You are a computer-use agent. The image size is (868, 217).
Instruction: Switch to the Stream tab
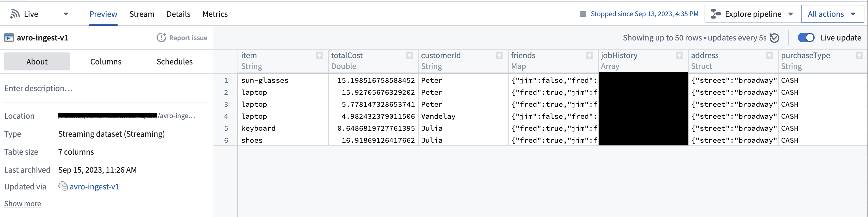coord(142,14)
